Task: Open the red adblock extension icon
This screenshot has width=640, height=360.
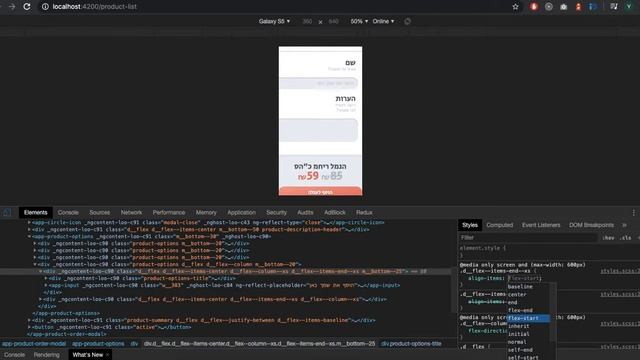Action: click(x=534, y=7)
